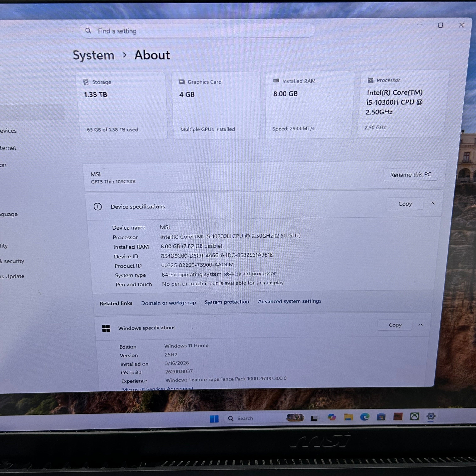Click the text '63 GB of 1.38 TB used'

click(112, 130)
